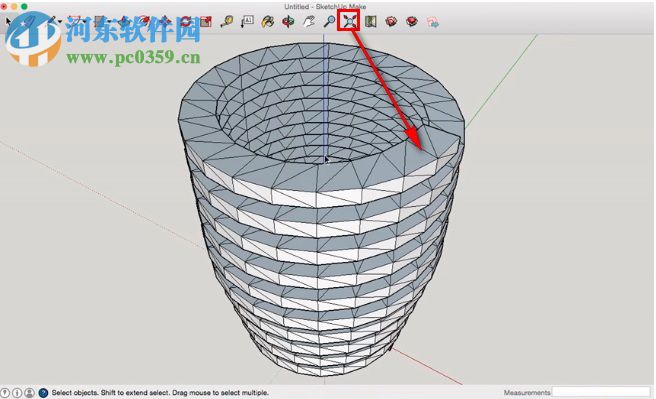Click the 'Measurements' label

click(527, 393)
